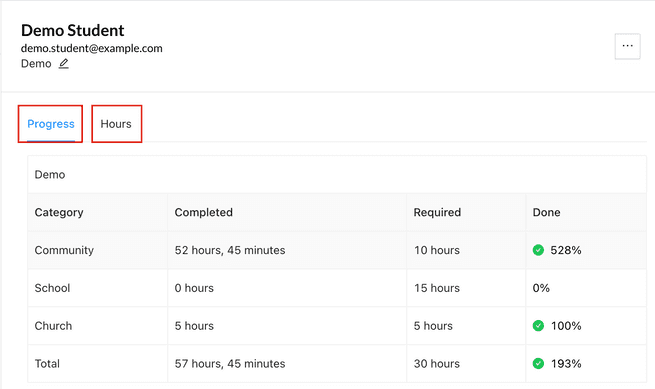This screenshot has height=389, width=655.
Task: Select the Progress tab
Action: 51,124
